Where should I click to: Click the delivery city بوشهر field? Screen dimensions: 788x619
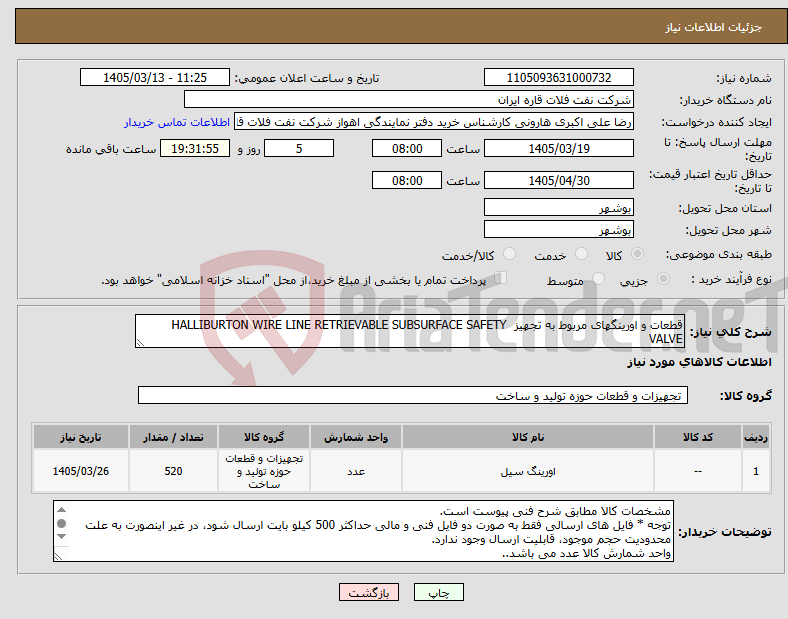point(558,230)
